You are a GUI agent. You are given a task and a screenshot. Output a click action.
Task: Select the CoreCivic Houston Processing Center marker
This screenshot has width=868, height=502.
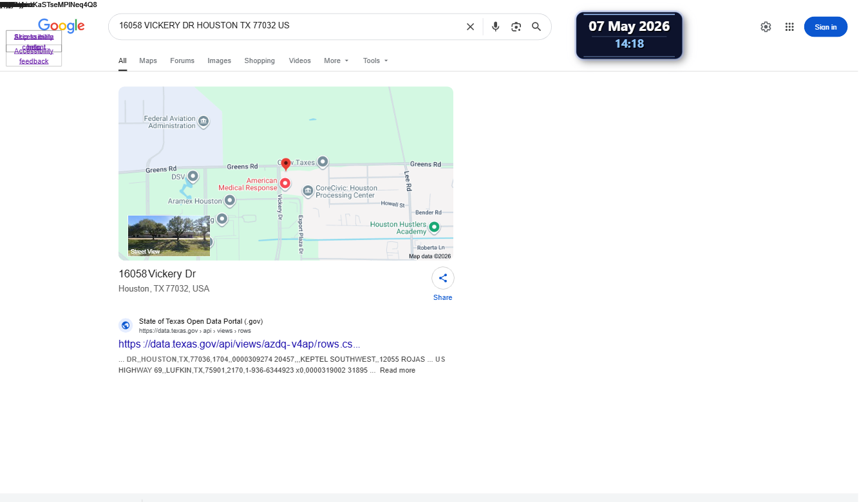point(308,191)
